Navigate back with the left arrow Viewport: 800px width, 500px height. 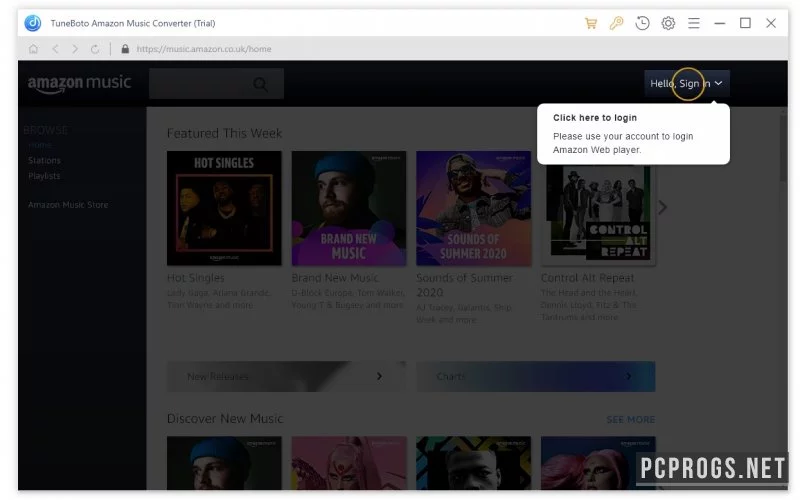pyautogui.click(x=55, y=49)
